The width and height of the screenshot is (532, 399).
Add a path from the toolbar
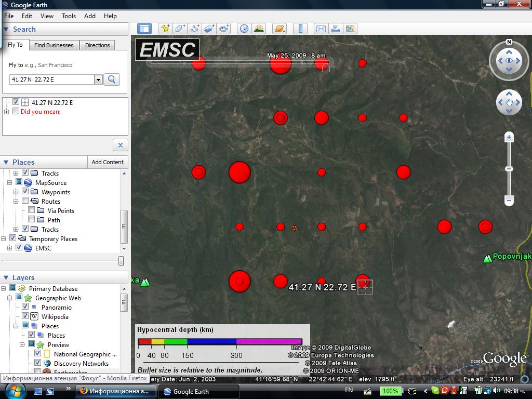[x=195, y=29]
